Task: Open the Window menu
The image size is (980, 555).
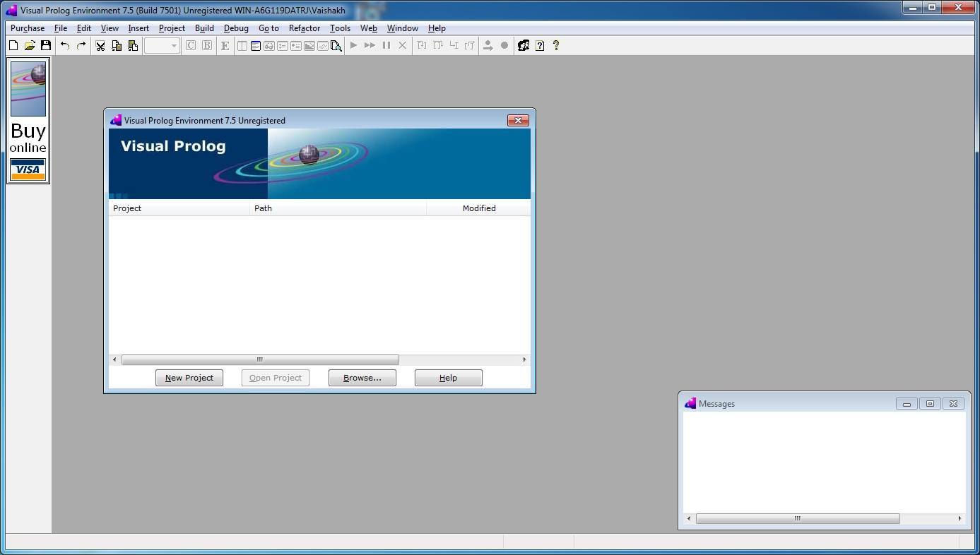Action: 402,28
